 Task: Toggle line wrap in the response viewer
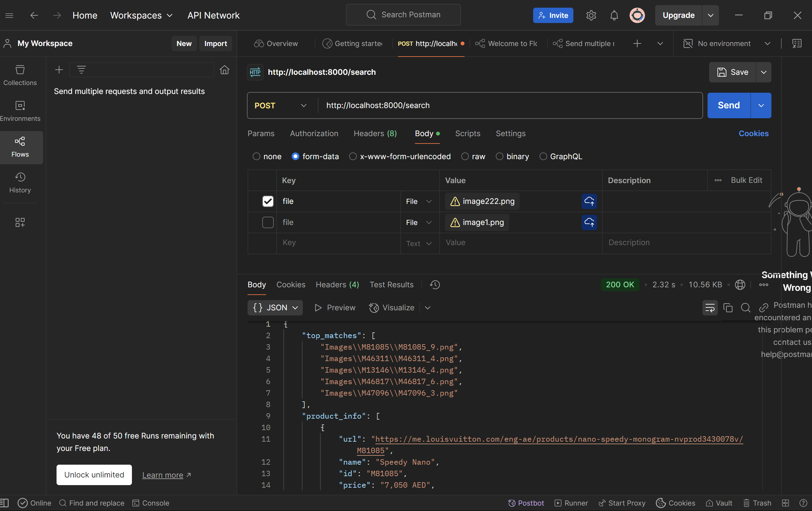(709, 308)
